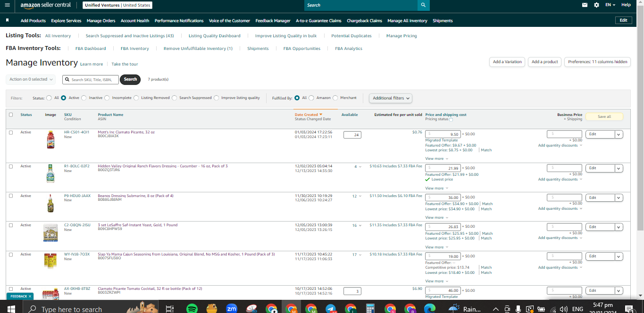The image size is (644, 313).
Task: Click the Windows Start button
Action: coord(11,309)
